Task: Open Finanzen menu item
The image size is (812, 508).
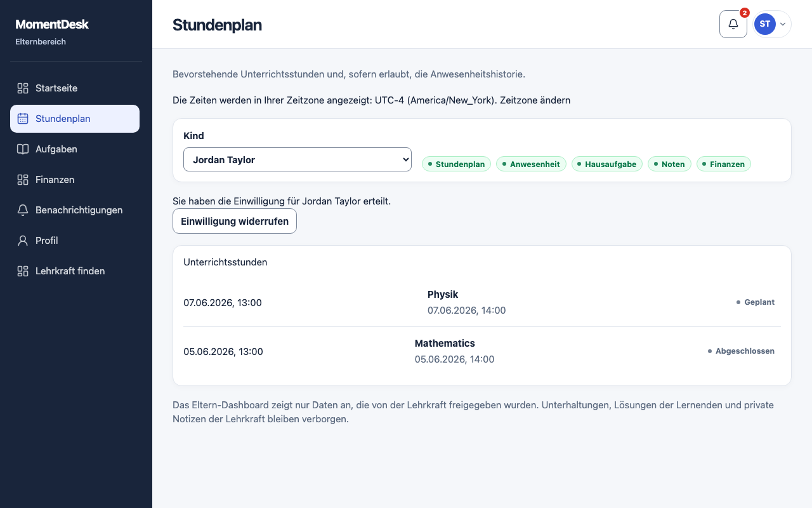Action: click(x=75, y=180)
